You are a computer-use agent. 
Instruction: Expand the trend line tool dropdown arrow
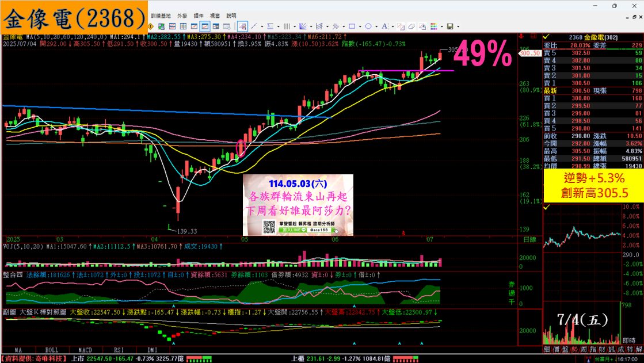click(262, 26)
